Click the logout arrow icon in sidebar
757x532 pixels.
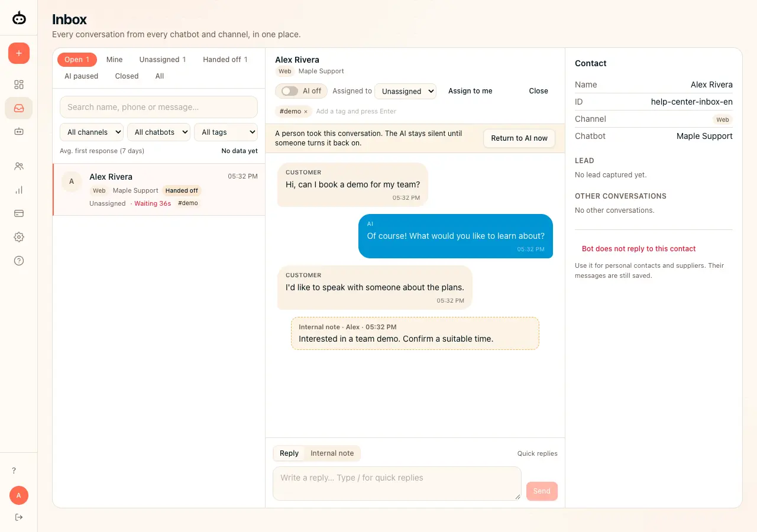[x=19, y=517]
